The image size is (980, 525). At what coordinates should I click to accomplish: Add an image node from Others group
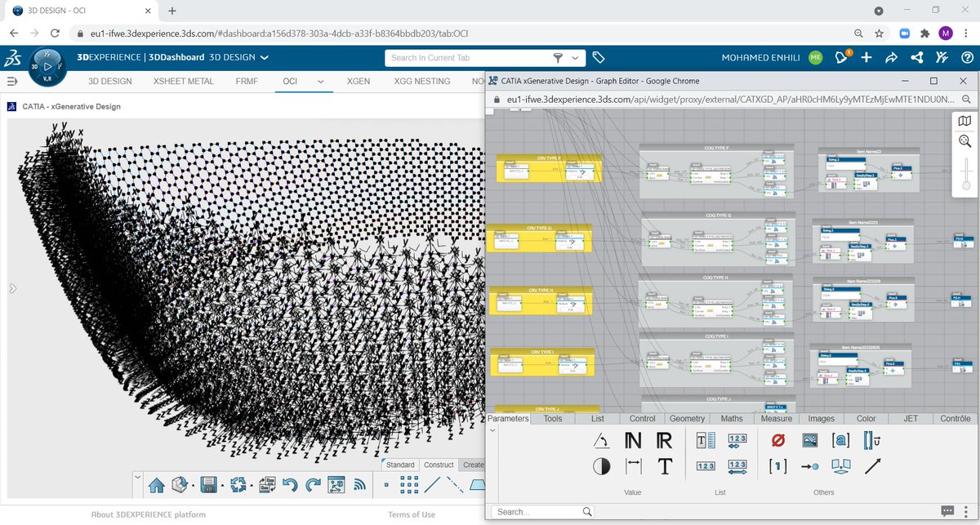pyautogui.click(x=809, y=441)
